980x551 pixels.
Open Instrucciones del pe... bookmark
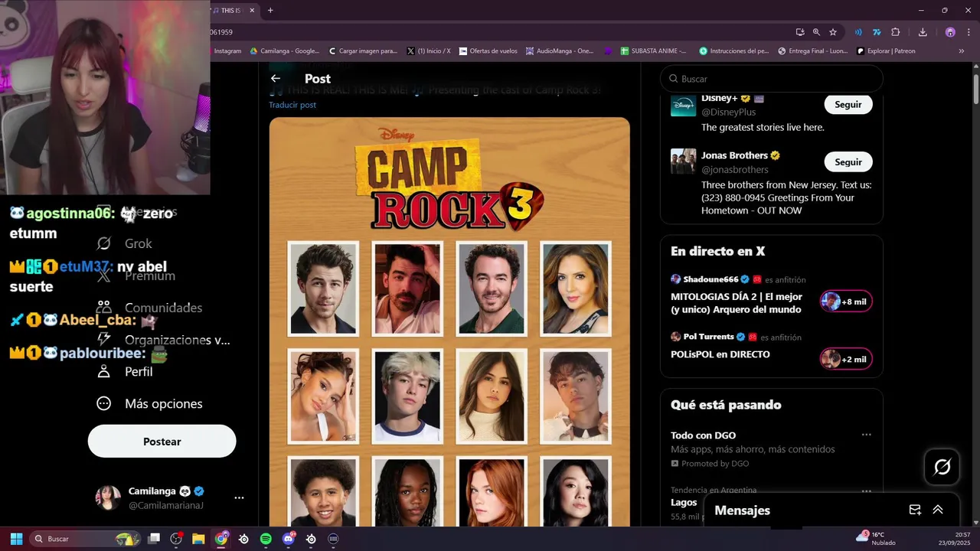pos(734,51)
